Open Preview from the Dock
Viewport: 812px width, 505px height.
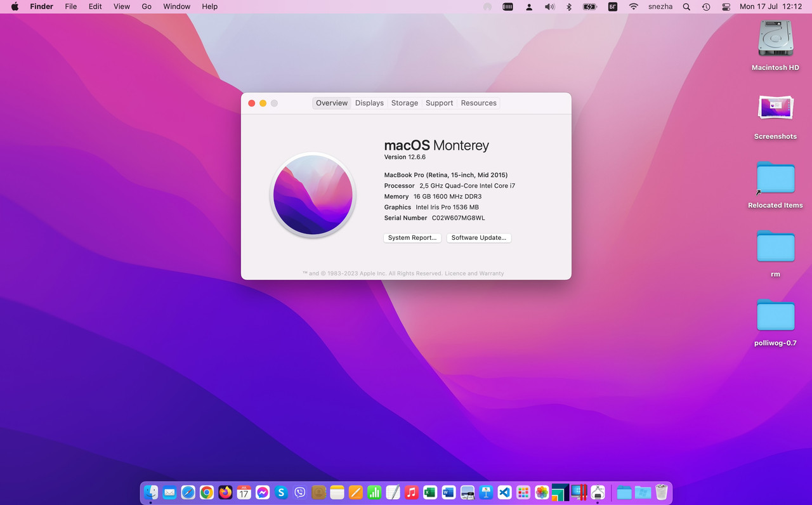point(468,492)
